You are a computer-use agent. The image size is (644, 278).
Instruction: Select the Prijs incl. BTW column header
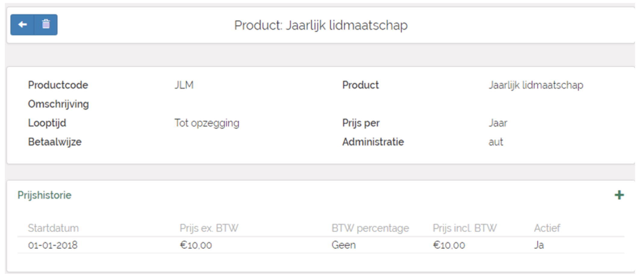pyautogui.click(x=464, y=228)
